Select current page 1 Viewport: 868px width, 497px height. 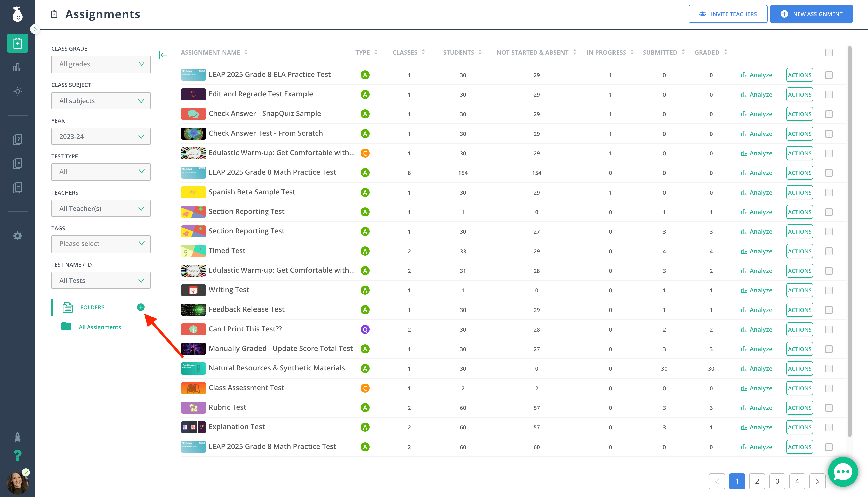coord(737,481)
